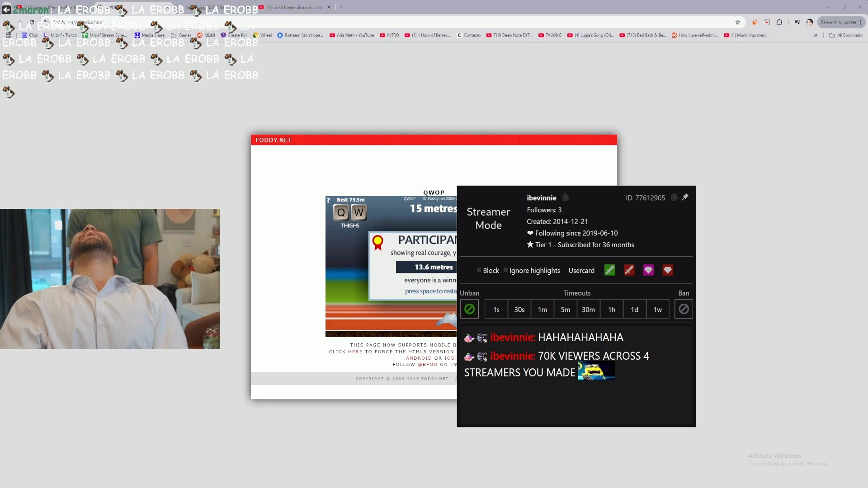The width and height of the screenshot is (868, 488).
Task: Open the TALKING bookmark
Action: coord(550,35)
